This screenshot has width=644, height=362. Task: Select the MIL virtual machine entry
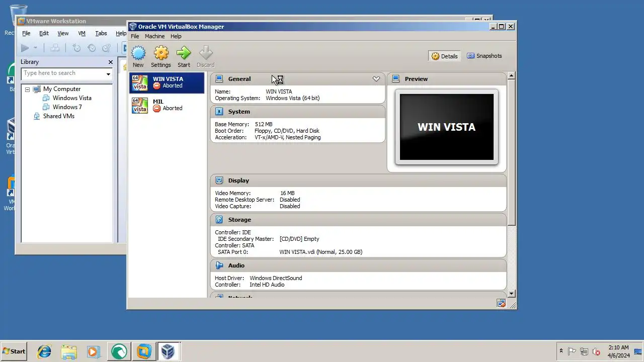(167, 105)
